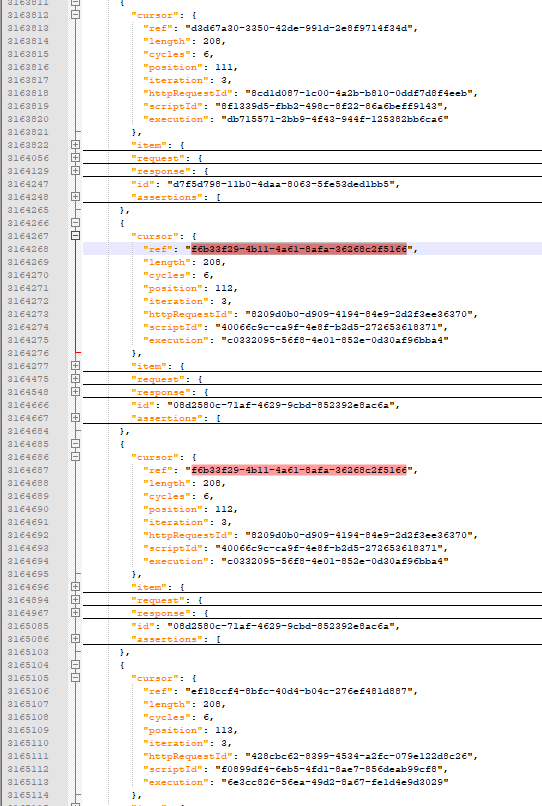Expand the folded "request" node on line 3164056
542x806 pixels.
tap(76, 158)
